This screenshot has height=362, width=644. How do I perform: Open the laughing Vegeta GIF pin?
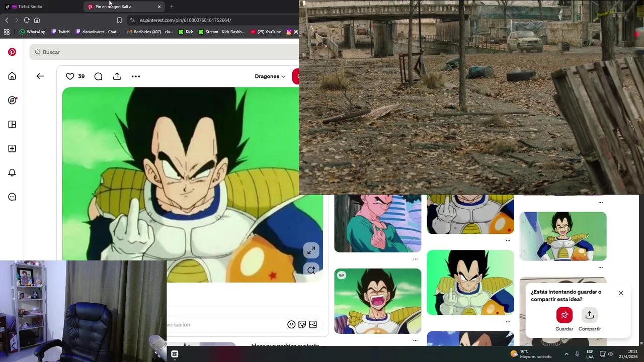coord(378,301)
